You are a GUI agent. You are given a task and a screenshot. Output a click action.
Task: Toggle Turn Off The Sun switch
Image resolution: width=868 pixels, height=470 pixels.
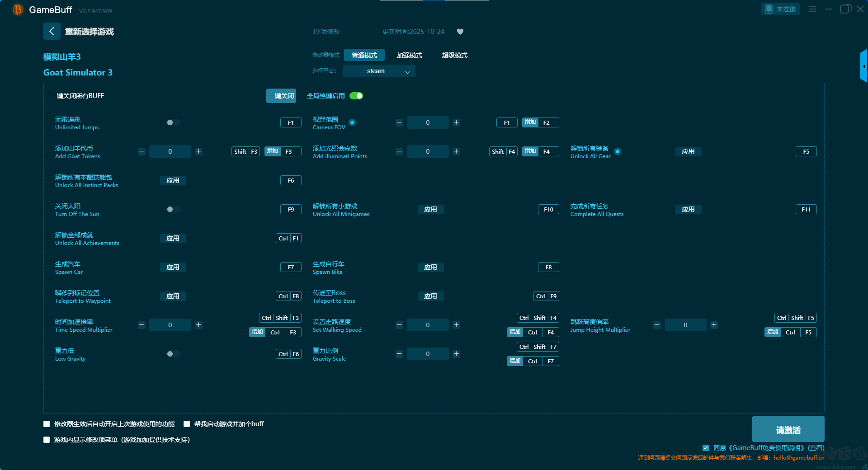click(173, 209)
